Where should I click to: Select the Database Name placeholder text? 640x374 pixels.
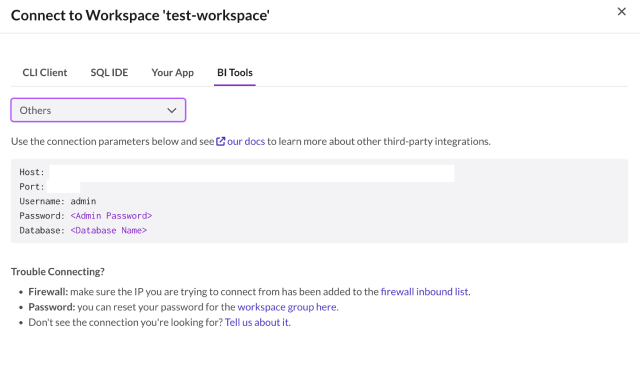point(109,230)
